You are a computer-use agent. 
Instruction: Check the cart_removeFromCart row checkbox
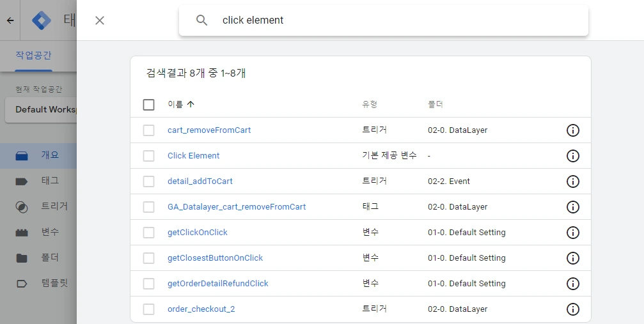click(x=149, y=130)
